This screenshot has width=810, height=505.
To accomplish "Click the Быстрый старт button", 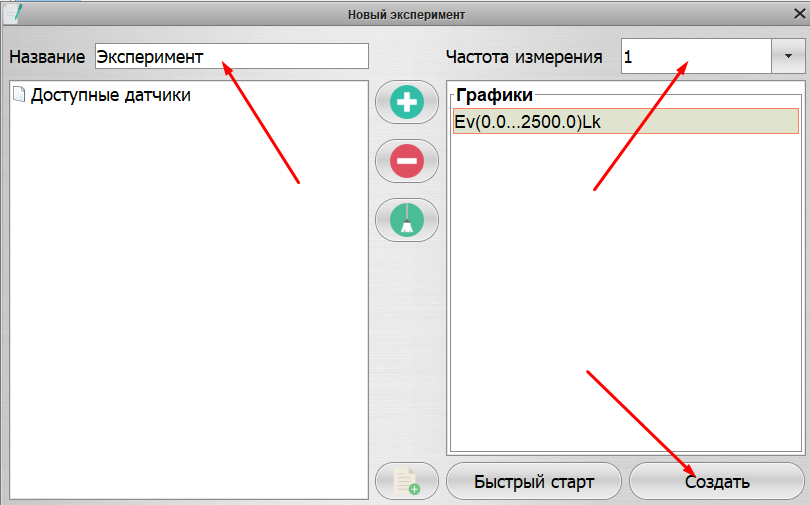I will [534, 481].
